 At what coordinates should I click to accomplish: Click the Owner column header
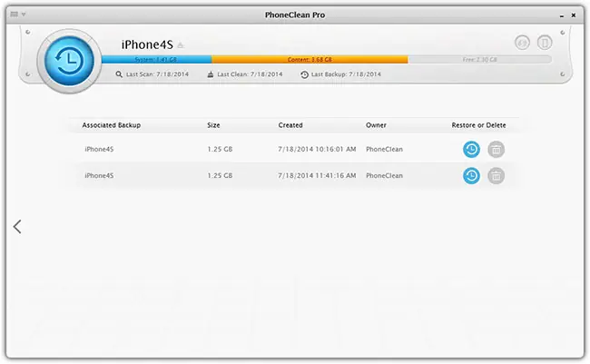[376, 125]
